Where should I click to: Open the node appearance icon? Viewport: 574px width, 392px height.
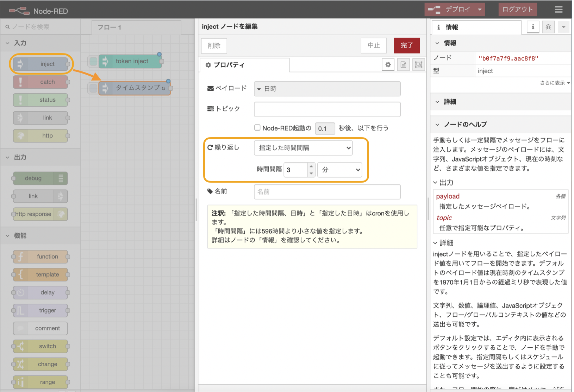click(418, 65)
